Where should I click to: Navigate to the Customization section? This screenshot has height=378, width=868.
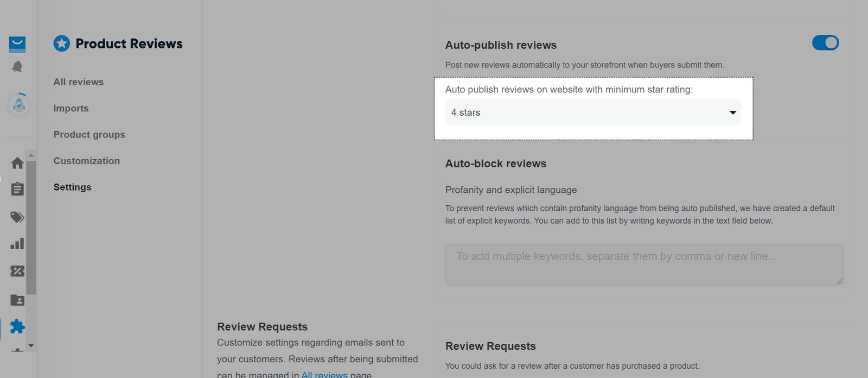point(87,161)
